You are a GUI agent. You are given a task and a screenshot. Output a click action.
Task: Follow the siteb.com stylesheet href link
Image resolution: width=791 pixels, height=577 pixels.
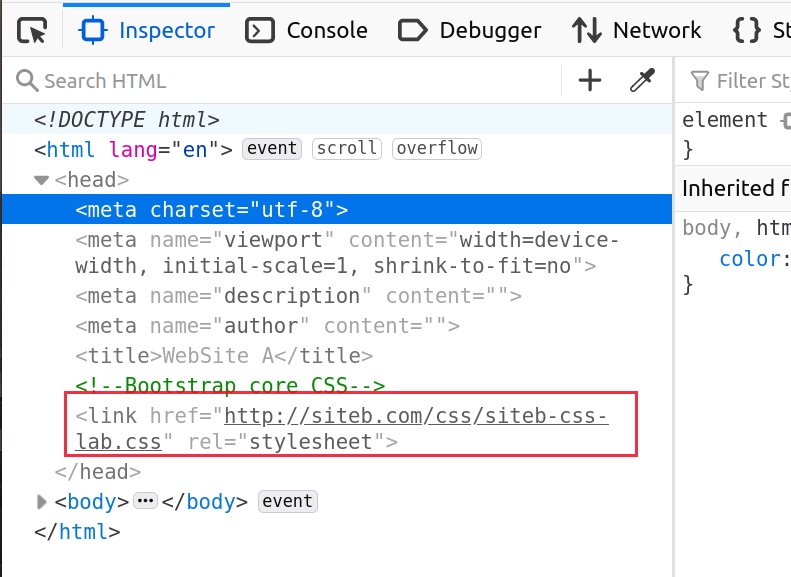[x=342, y=429]
